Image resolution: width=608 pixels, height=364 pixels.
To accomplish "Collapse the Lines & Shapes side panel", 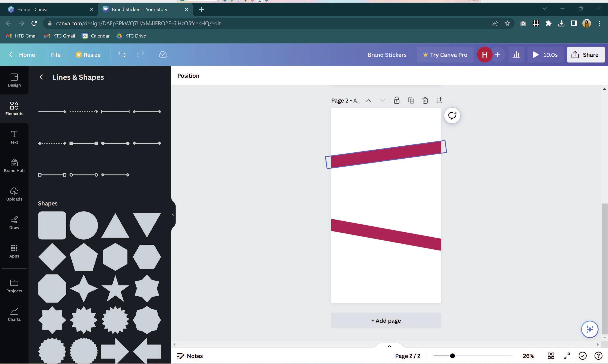I will point(173,214).
